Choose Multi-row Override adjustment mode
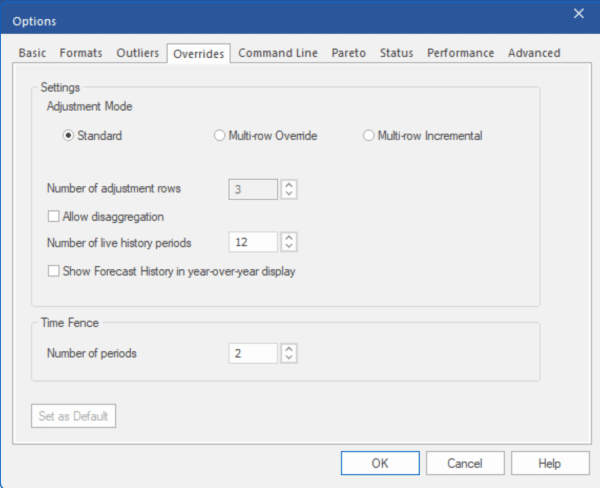 point(220,136)
